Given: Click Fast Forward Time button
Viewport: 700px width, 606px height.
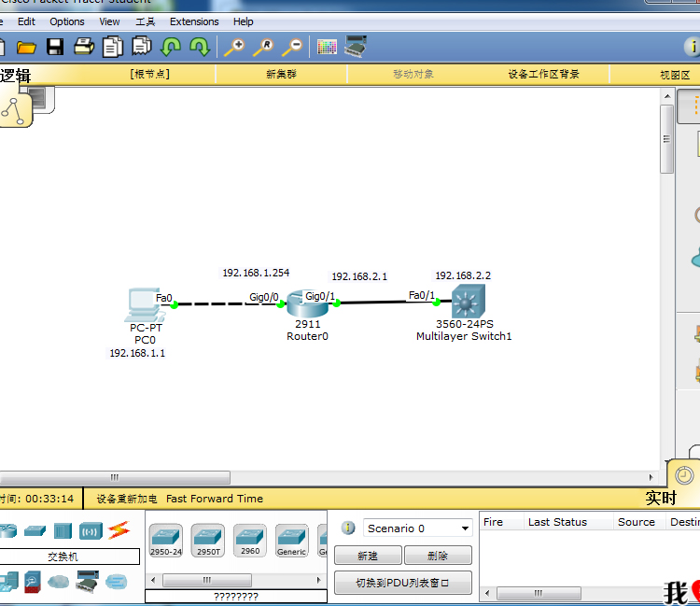Looking at the screenshot, I should pos(215,499).
